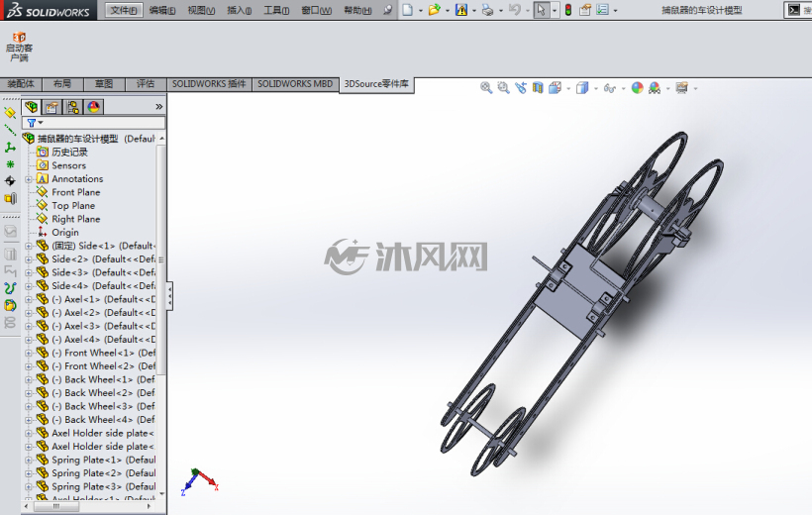This screenshot has width=812, height=515.
Task: Open the Hide/Show Items dropdown arrow
Action: [624, 88]
